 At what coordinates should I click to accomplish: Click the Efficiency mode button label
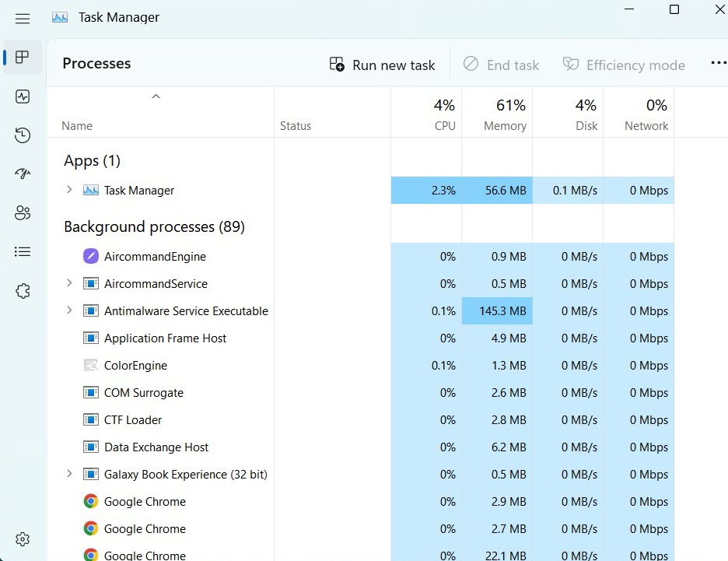pyautogui.click(x=635, y=65)
